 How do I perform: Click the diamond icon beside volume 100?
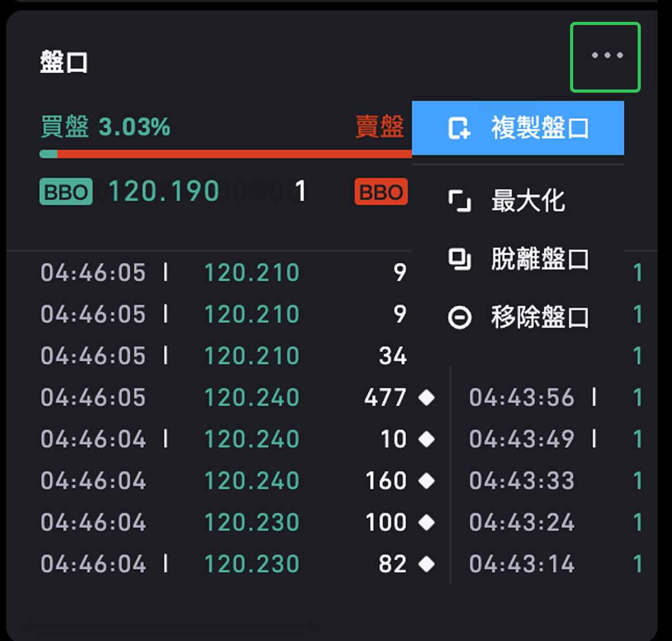pyautogui.click(x=427, y=522)
